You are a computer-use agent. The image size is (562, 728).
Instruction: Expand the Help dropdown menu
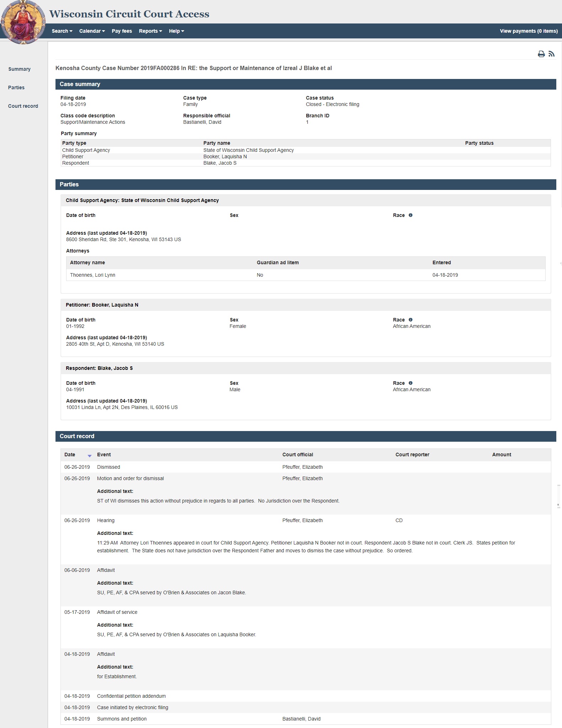[176, 31]
